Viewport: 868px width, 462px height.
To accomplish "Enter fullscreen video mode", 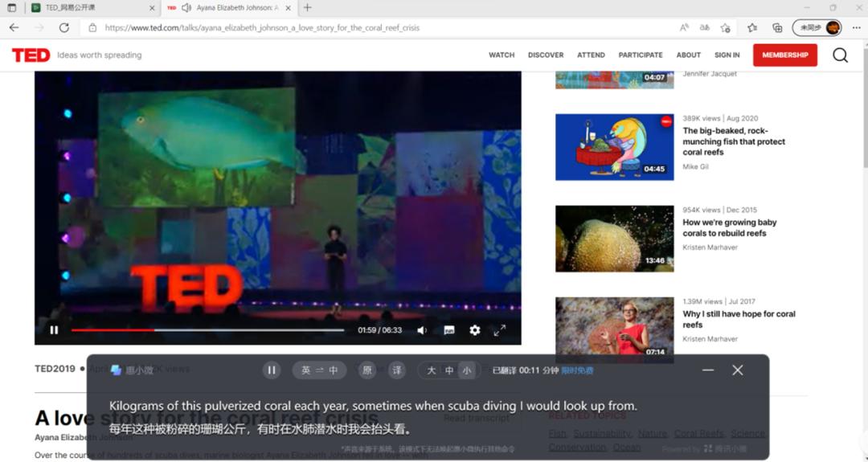I will point(499,330).
